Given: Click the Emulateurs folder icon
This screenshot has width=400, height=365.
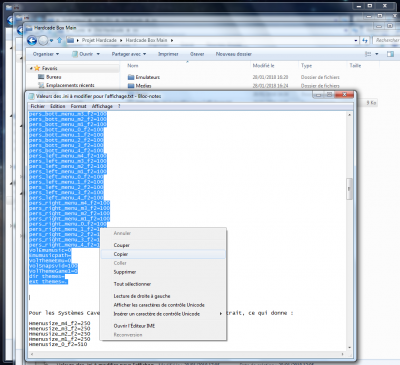Looking at the screenshot, I should pyautogui.click(x=131, y=77).
